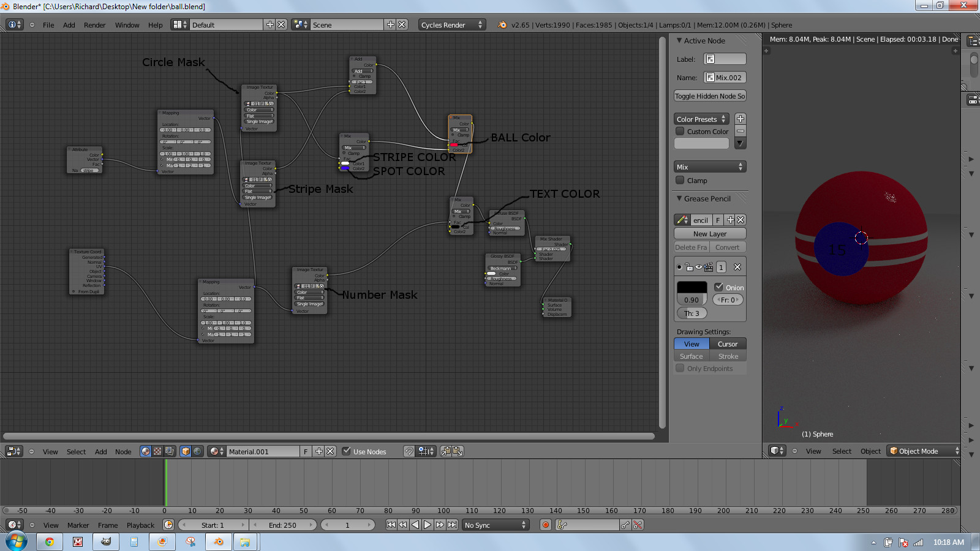The height and width of the screenshot is (551, 980).
Task: Play animation in reverse
Action: (415, 525)
